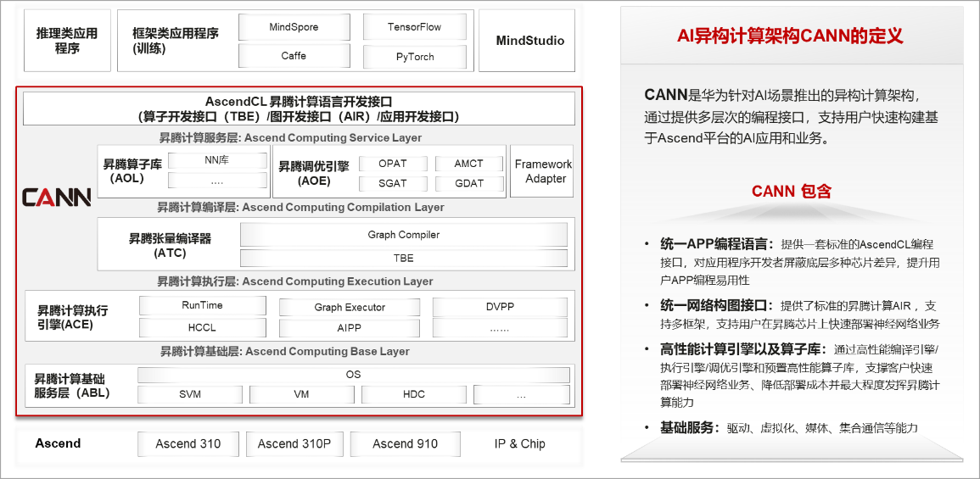Select the TensorFlow framework box
980x479 pixels.
coord(414,27)
